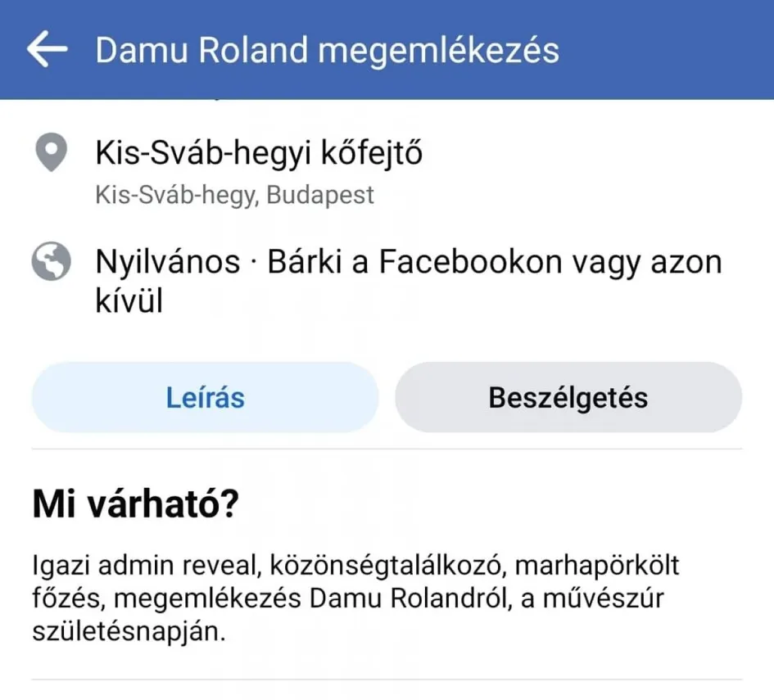774x700 pixels.
Task: Tap the word megemlékezés in the description
Action: click(x=209, y=599)
